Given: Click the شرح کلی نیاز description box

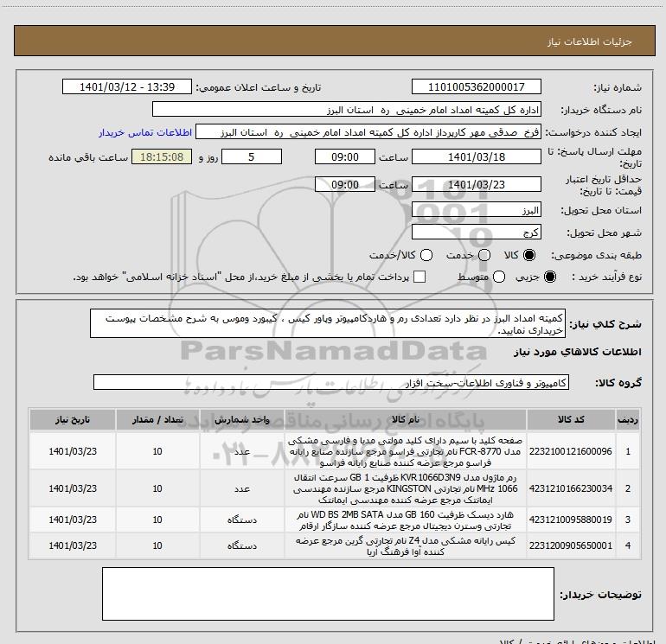Looking at the screenshot, I should (x=328, y=324).
